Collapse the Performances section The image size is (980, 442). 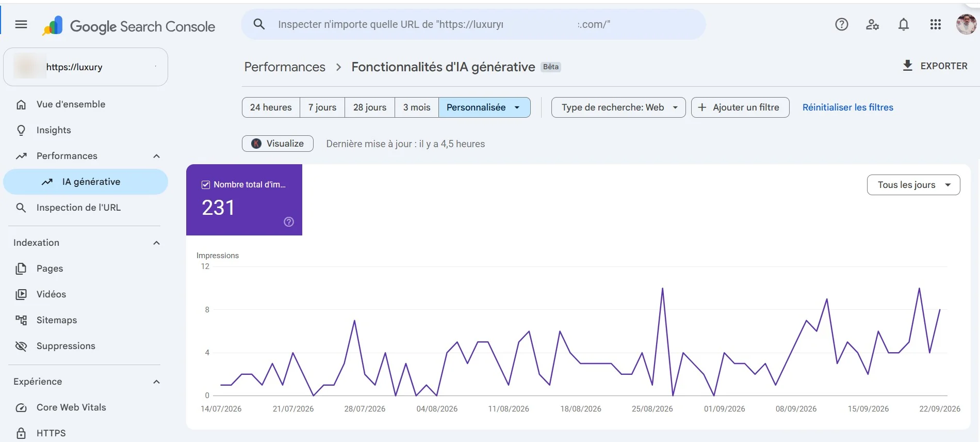point(157,156)
